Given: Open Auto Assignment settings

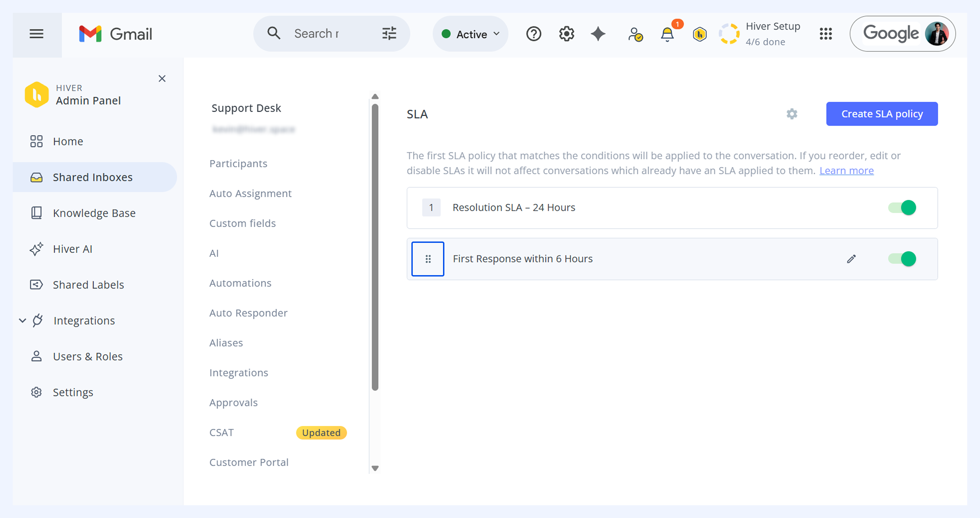Looking at the screenshot, I should coord(250,193).
